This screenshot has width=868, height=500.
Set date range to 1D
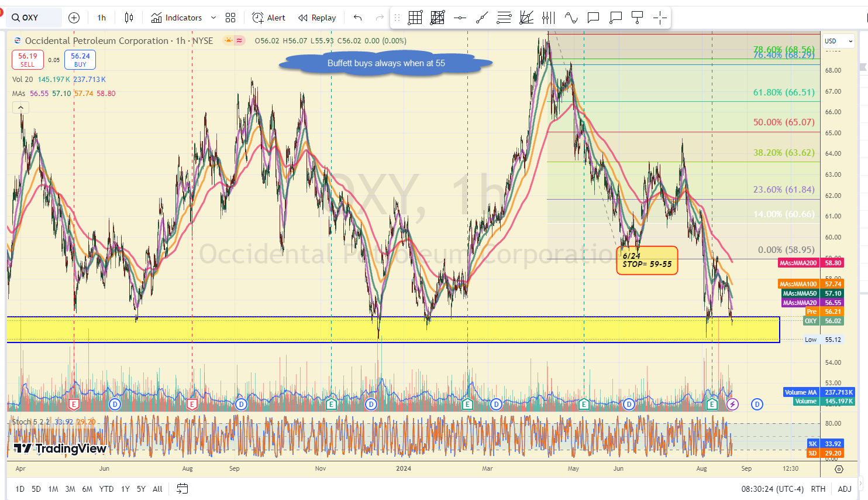coord(20,489)
